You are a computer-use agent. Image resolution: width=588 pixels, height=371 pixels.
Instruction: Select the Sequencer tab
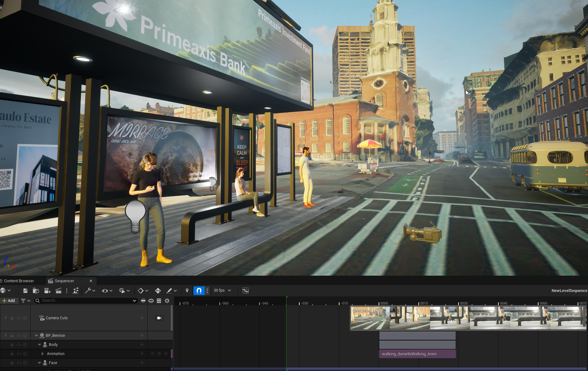coord(64,281)
